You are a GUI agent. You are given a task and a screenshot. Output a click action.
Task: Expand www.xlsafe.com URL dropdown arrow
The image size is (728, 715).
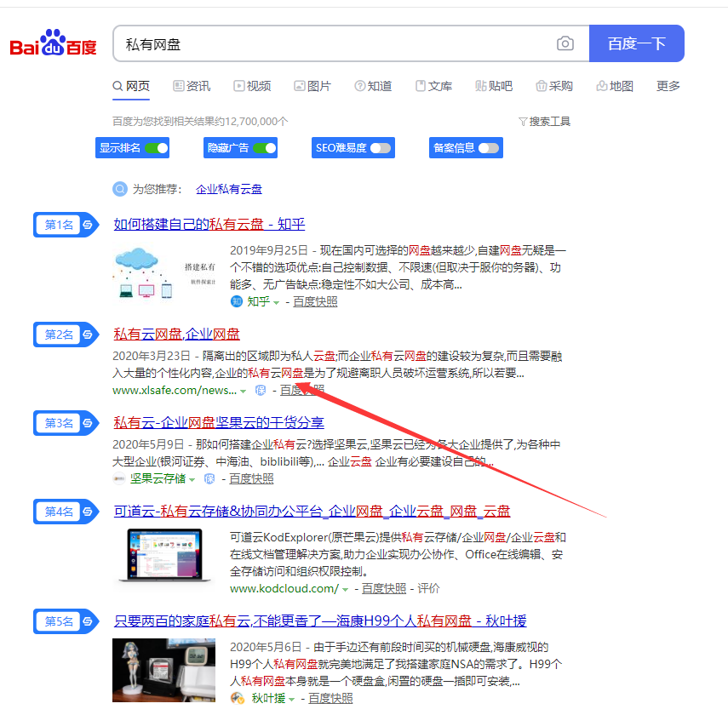point(243,392)
